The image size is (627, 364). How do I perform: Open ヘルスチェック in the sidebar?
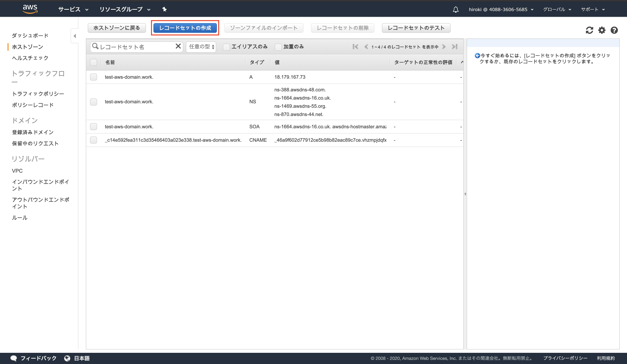click(30, 58)
